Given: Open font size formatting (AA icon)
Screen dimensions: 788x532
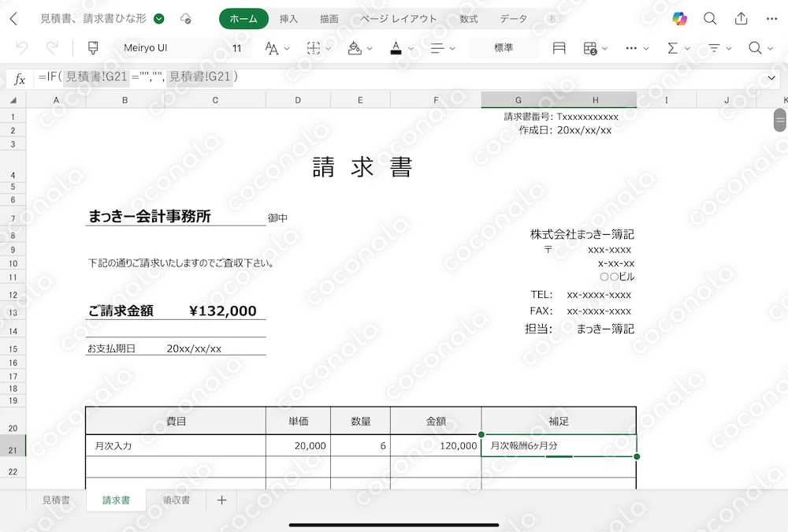Looking at the screenshot, I should 271,48.
